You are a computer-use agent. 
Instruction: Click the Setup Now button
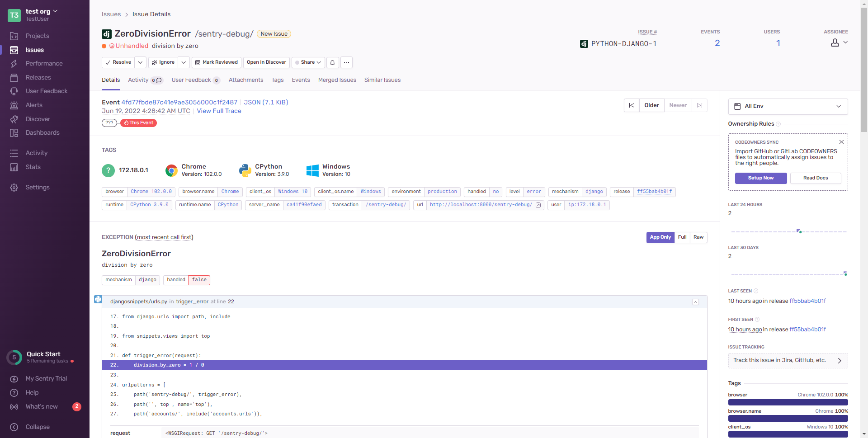[x=760, y=178]
